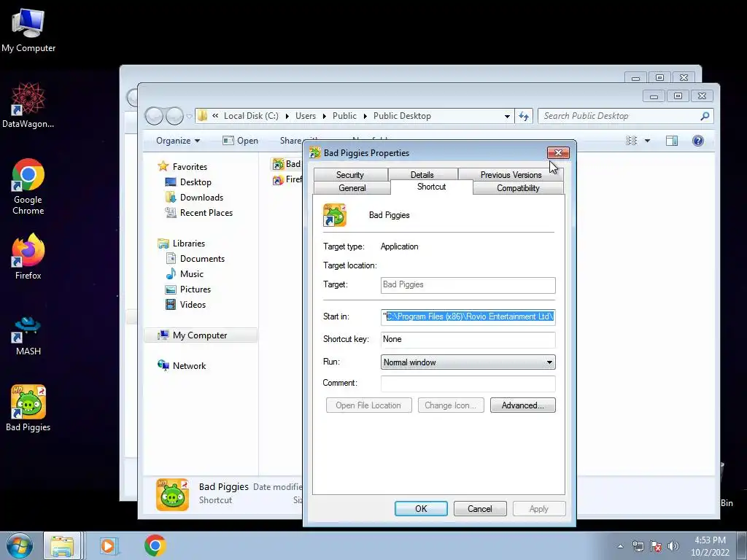
Task: Select Network in navigation pane
Action: pos(189,366)
